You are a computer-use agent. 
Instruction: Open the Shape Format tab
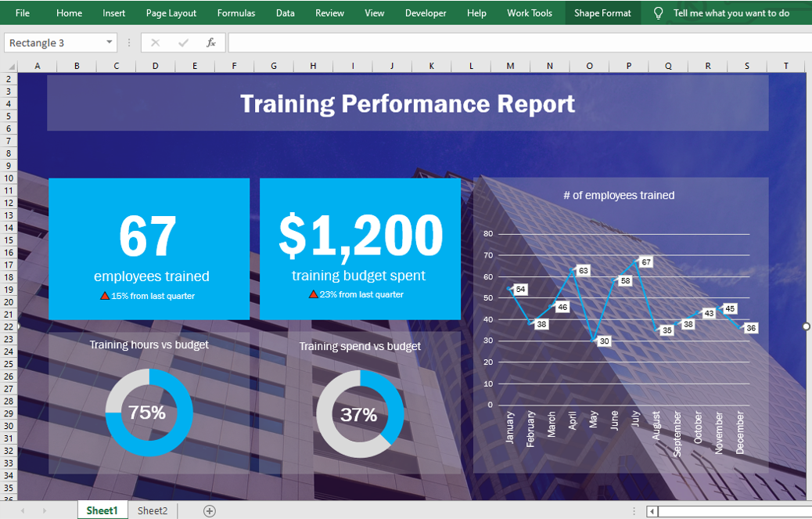(602, 13)
